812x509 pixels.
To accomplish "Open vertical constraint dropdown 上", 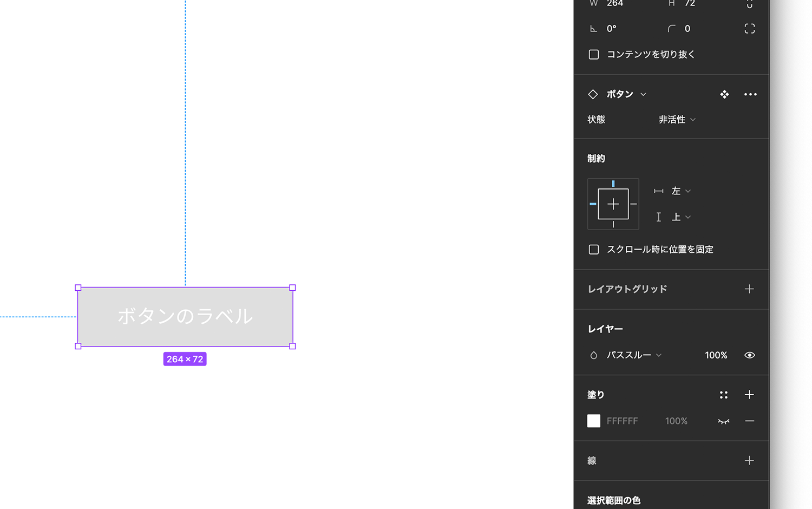I will (x=681, y=217).
